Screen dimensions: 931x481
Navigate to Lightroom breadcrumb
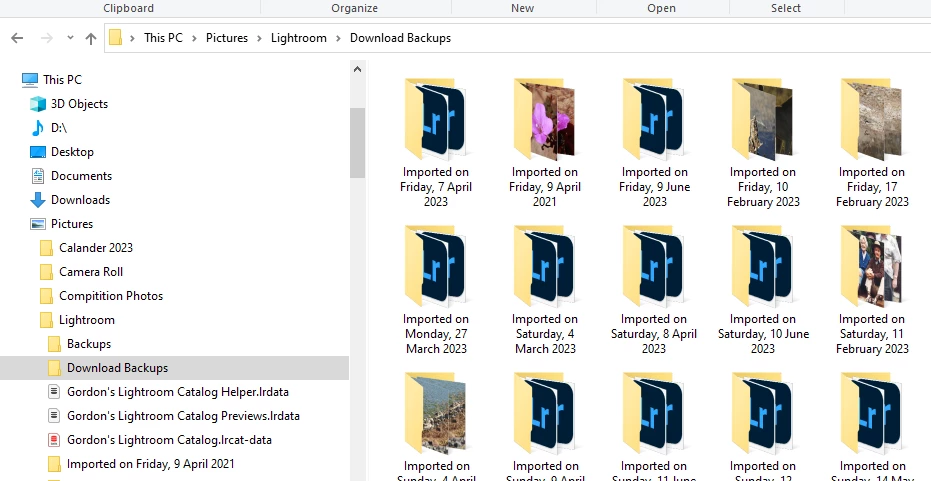[299, 38]
